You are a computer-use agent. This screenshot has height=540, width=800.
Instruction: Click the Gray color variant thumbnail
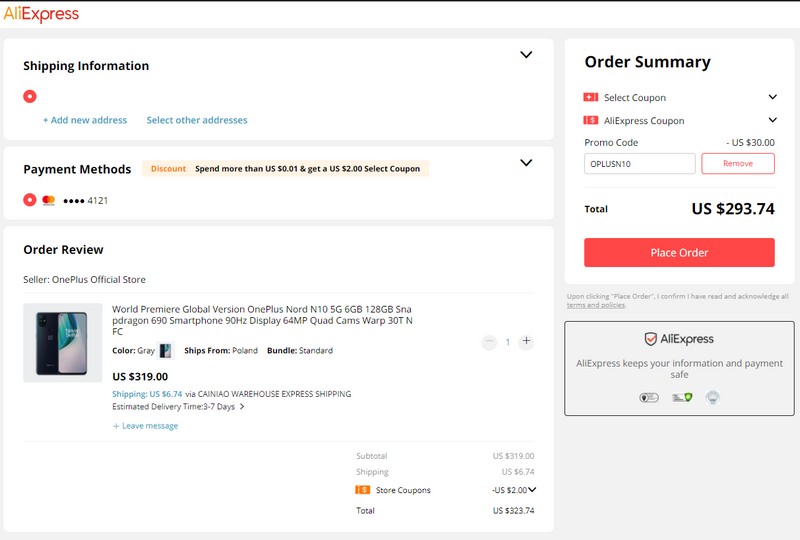pos(165,351)
